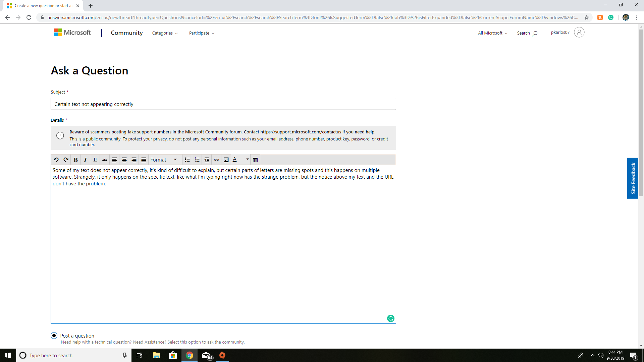644x362 pixels.
Task: Insert a table in the editor
Action: point(255,160)
